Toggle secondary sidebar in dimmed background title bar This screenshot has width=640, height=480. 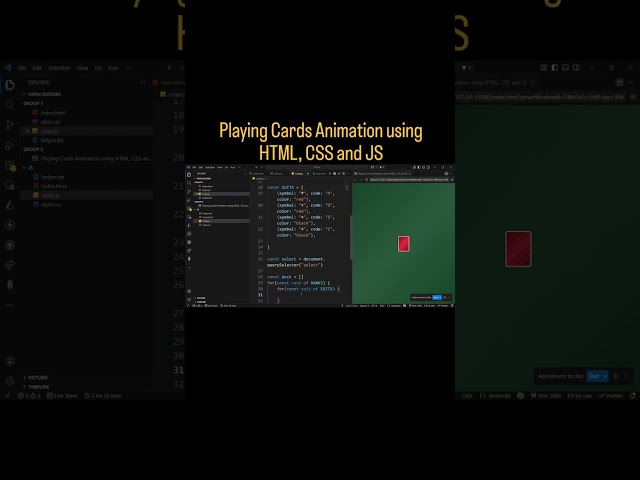point(576,67)
